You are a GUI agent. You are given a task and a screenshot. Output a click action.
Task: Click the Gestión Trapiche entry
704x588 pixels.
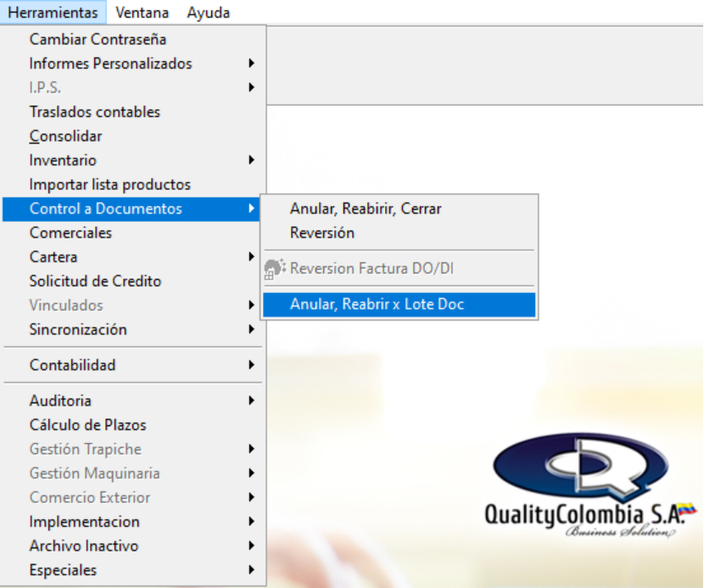[x=132, y=450]
